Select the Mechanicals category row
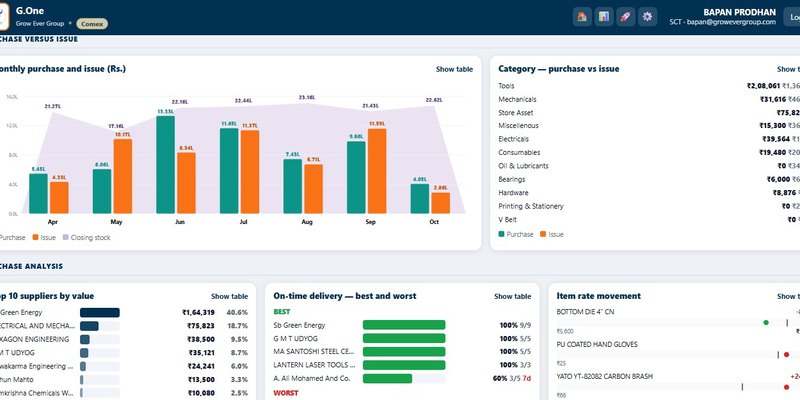The height and width of the screenshot is (400, 800). click(649, 99)
